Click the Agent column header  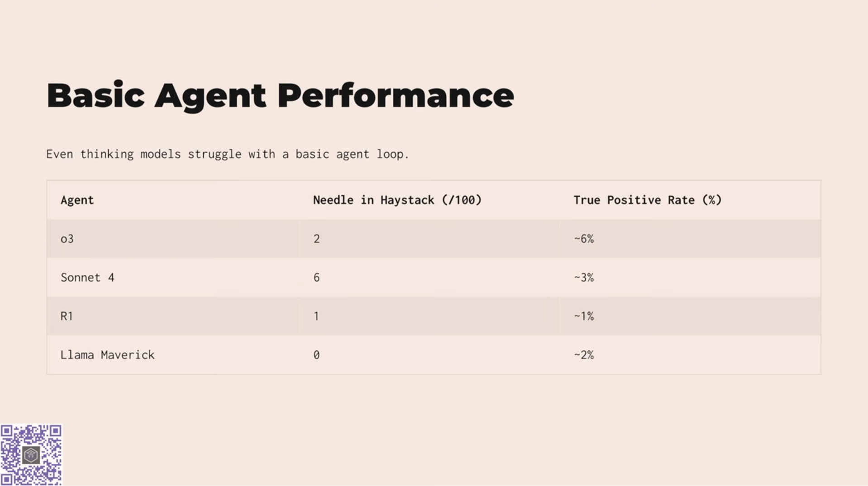tap(77, 200)
